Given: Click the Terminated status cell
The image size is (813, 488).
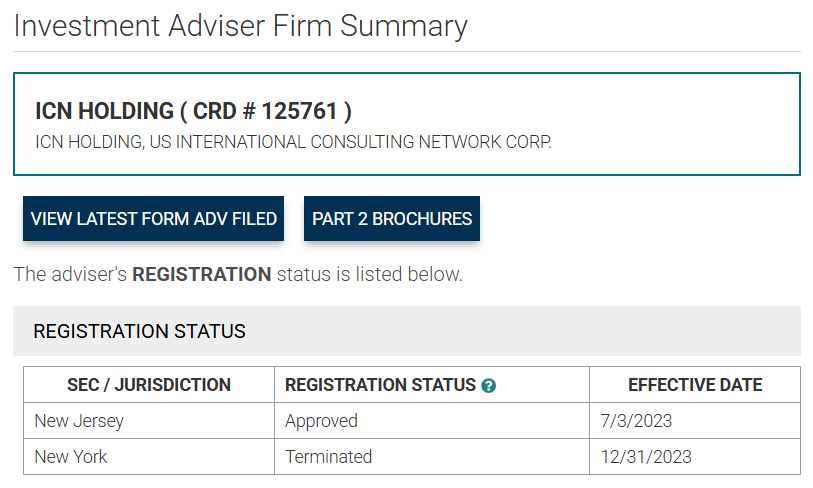Looking at the screenshot, I should (328, 457).
